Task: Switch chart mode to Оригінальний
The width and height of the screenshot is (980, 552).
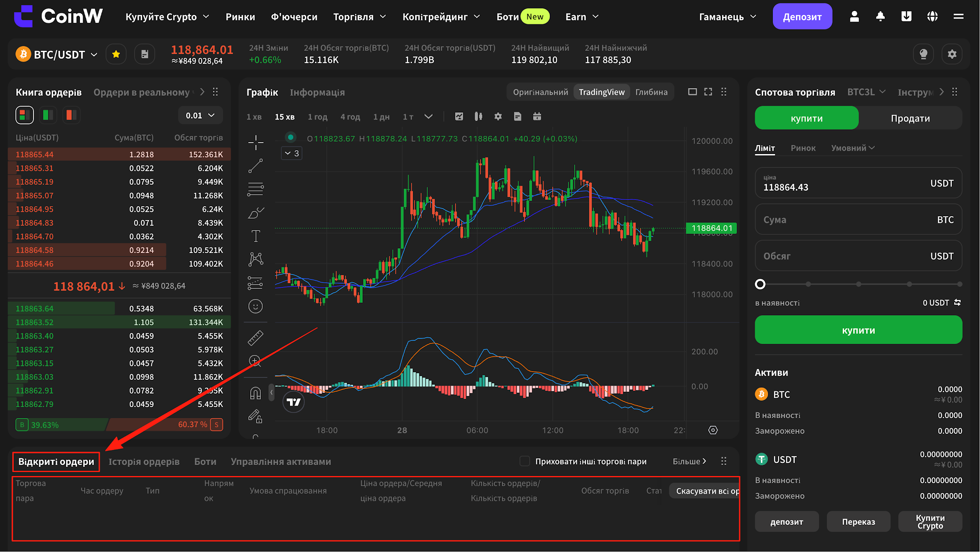Action: (540, 92)
